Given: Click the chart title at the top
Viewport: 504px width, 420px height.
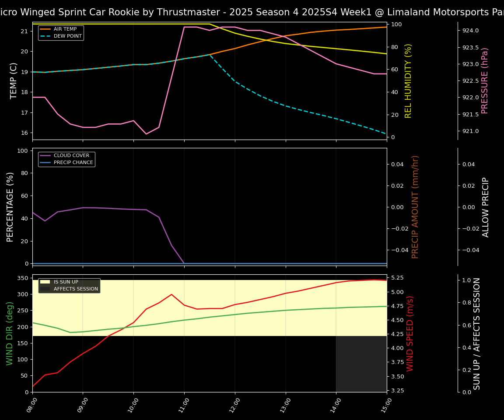Looking at the screenshot, I should coord(252,12).
